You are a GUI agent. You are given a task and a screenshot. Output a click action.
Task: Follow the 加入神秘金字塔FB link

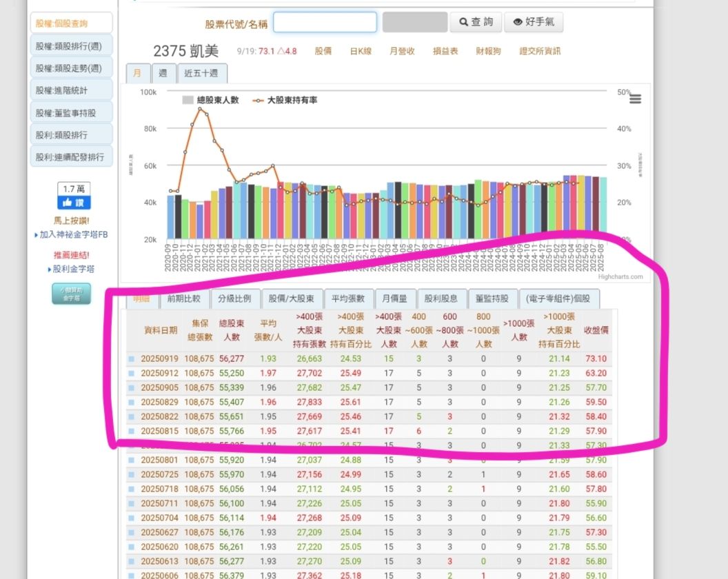pos(74,234)
